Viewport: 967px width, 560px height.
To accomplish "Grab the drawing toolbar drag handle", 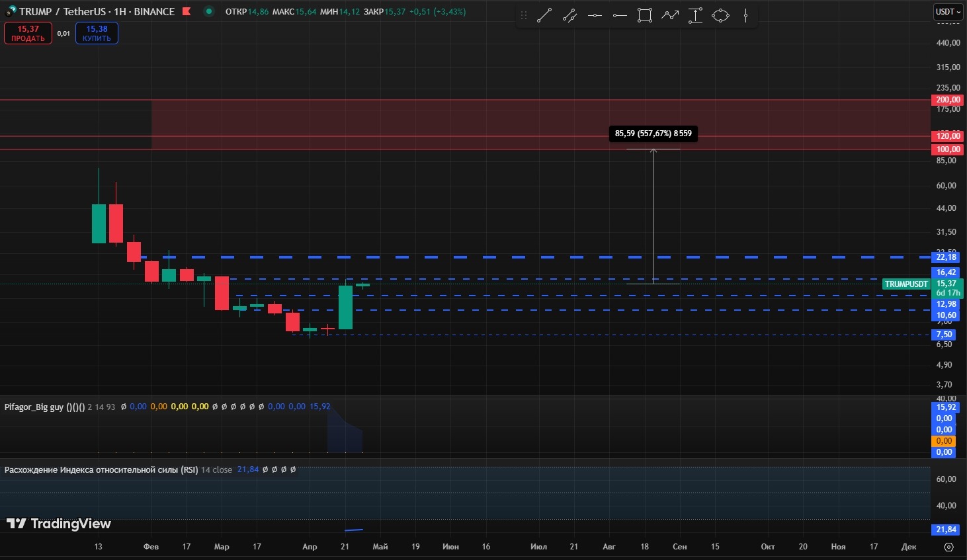I will coord(524,15).
